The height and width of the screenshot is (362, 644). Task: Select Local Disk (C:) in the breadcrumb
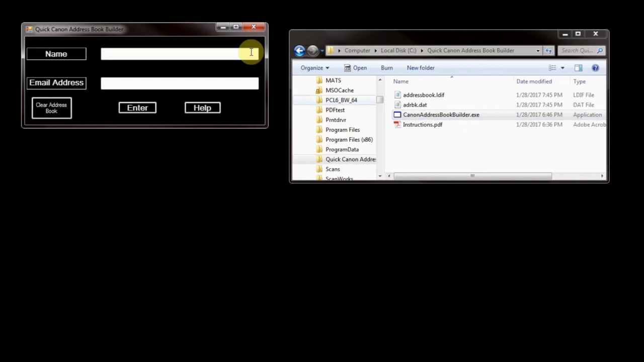pos(398,50)
